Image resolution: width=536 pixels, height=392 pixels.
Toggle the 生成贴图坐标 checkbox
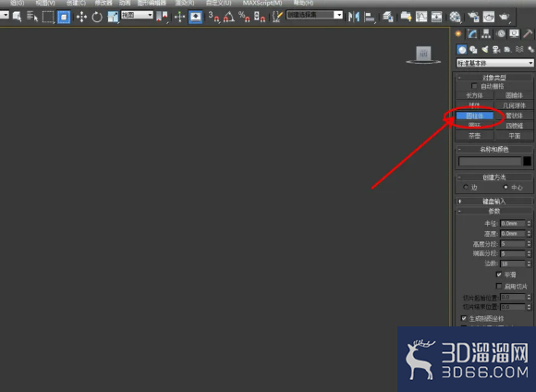pyautogui.click(x=464, y=318)
